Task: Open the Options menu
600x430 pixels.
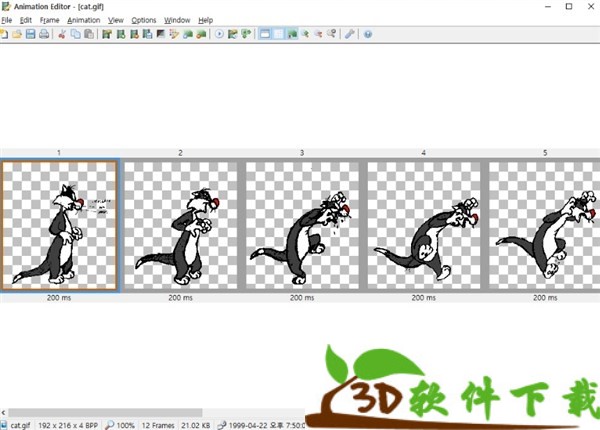Action: 143,20
